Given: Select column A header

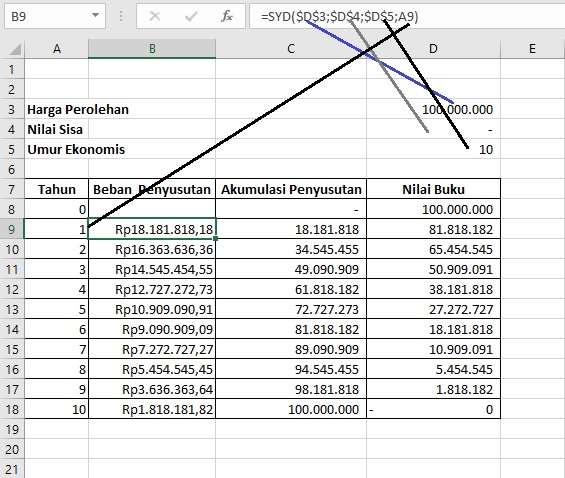Looking at the screenshot, I should [x=57, y=49].
